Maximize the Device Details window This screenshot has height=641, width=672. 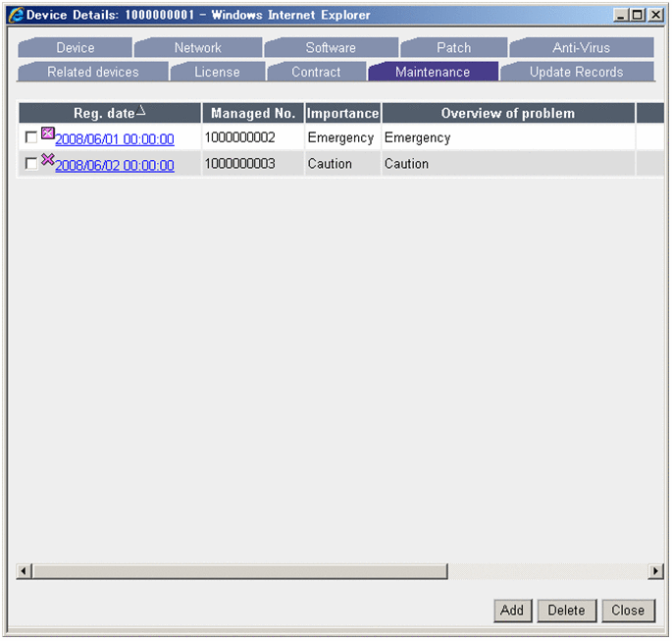click(638, 15)
